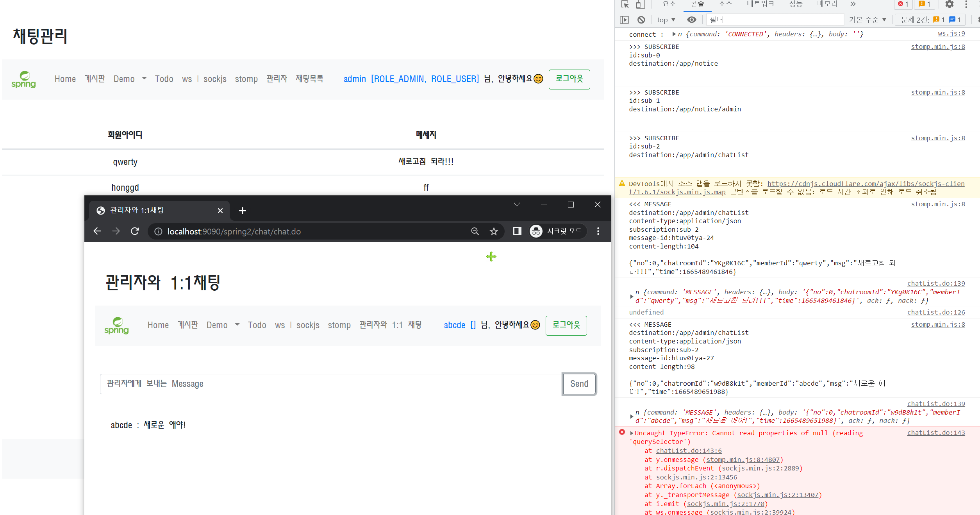The height and width of the screenshot is (515, 980).
Task: Focus the 관리자에게 보내는 Message input
Action: coord(330,384)
